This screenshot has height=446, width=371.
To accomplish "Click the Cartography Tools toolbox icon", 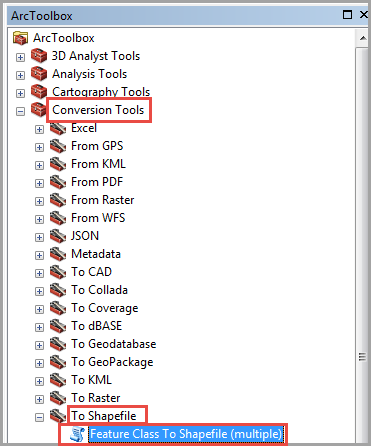I will (x=39, y=92).
